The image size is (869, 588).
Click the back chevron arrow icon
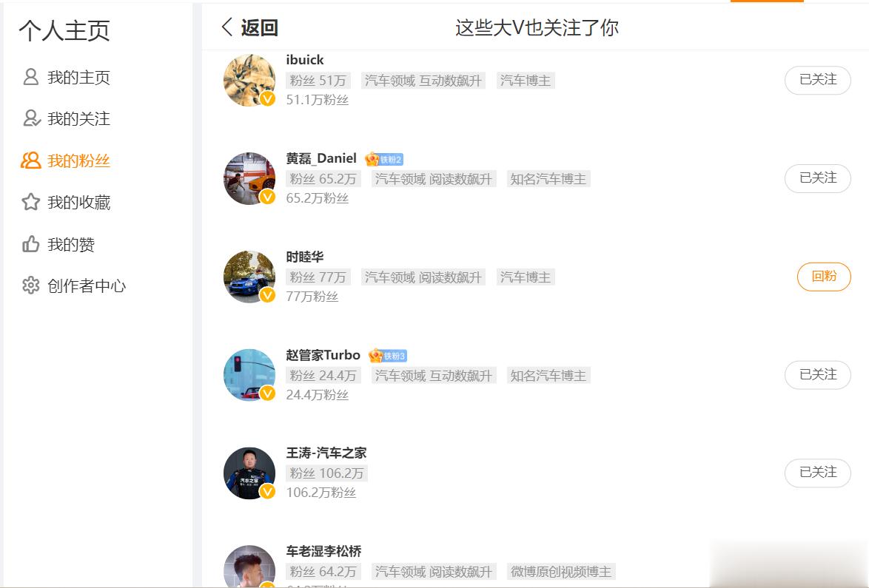226,27
